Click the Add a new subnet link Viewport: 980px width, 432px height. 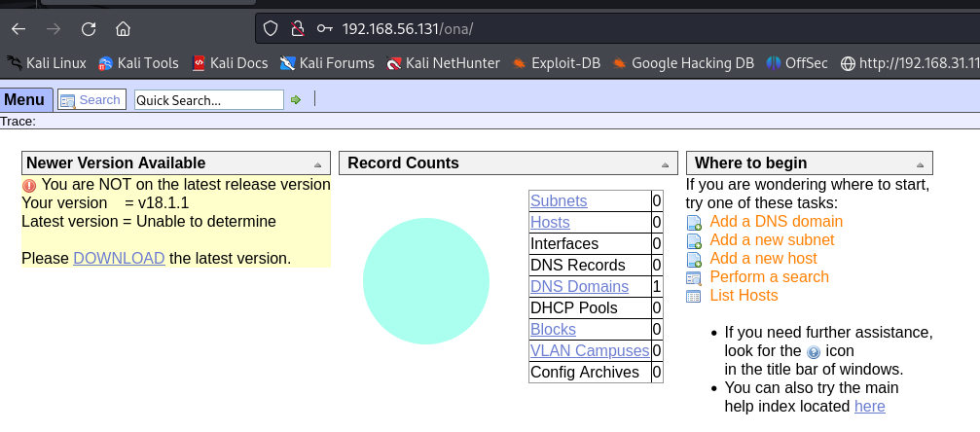[x=772, y=240]
